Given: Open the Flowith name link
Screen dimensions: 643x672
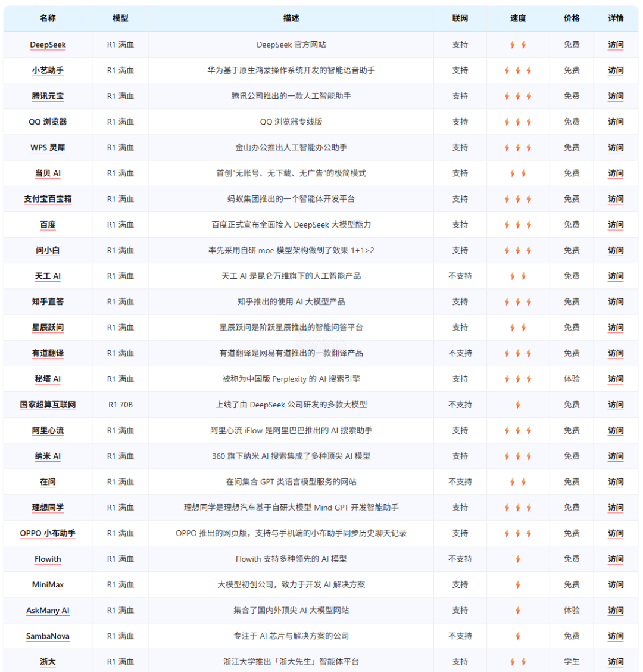Looking at the screenshot, I should (48, 559).
